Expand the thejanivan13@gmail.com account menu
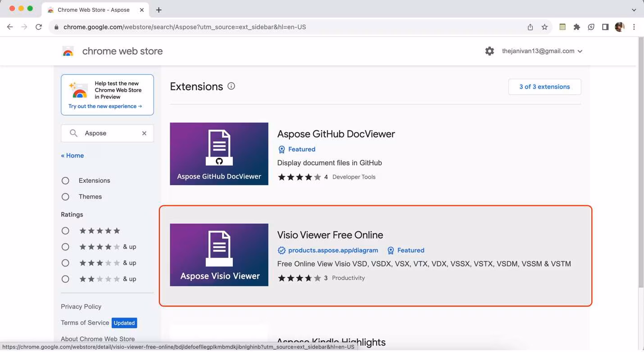Screen dimensions: 644x352 pyautogui.click(x=542, y=51)
